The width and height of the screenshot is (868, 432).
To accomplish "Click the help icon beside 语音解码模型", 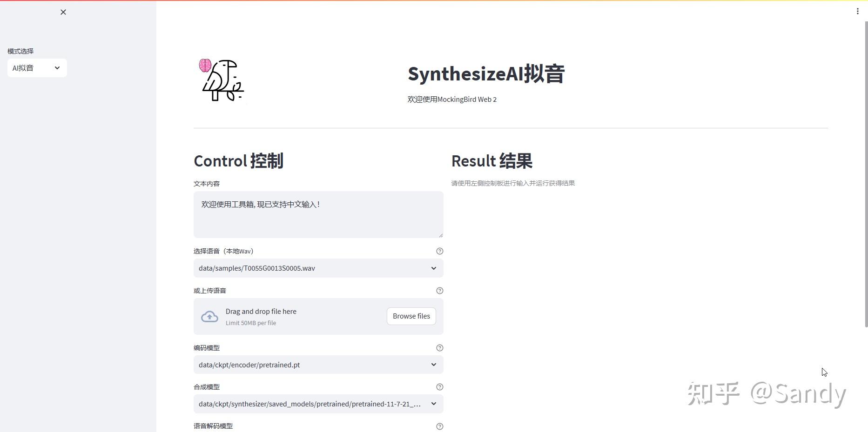I will coord(439,426).
